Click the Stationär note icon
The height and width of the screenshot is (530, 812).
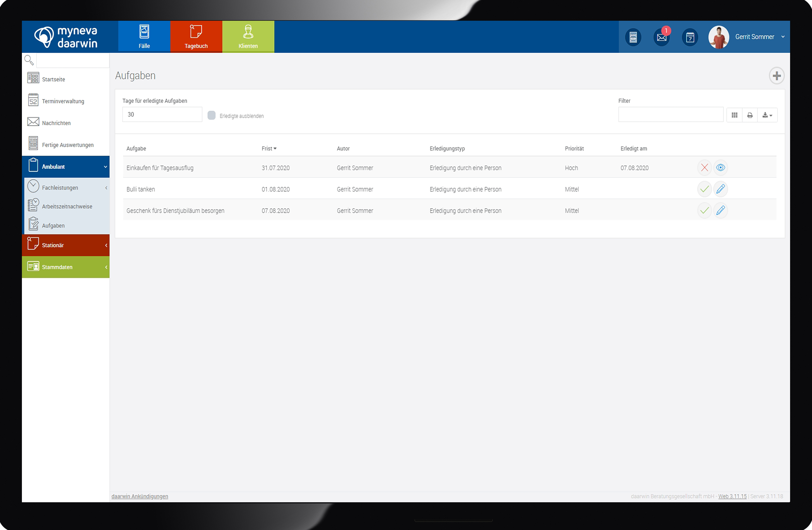tap(33, 244)
